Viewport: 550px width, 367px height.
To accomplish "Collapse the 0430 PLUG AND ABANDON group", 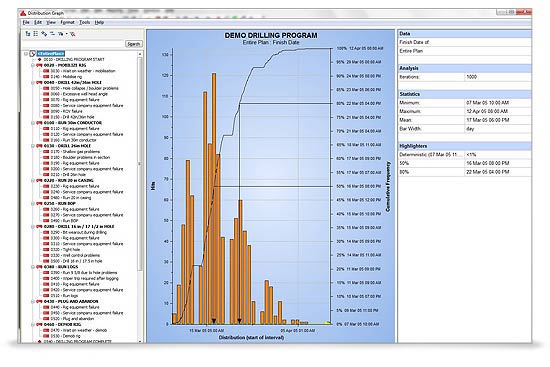I will [x=33, y=301].
